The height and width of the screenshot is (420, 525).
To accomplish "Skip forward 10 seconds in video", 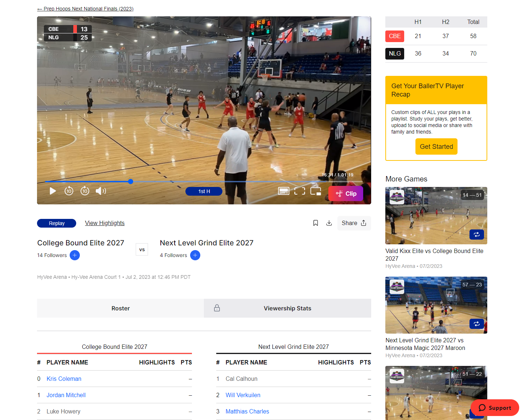I will (x=85, y=191).
